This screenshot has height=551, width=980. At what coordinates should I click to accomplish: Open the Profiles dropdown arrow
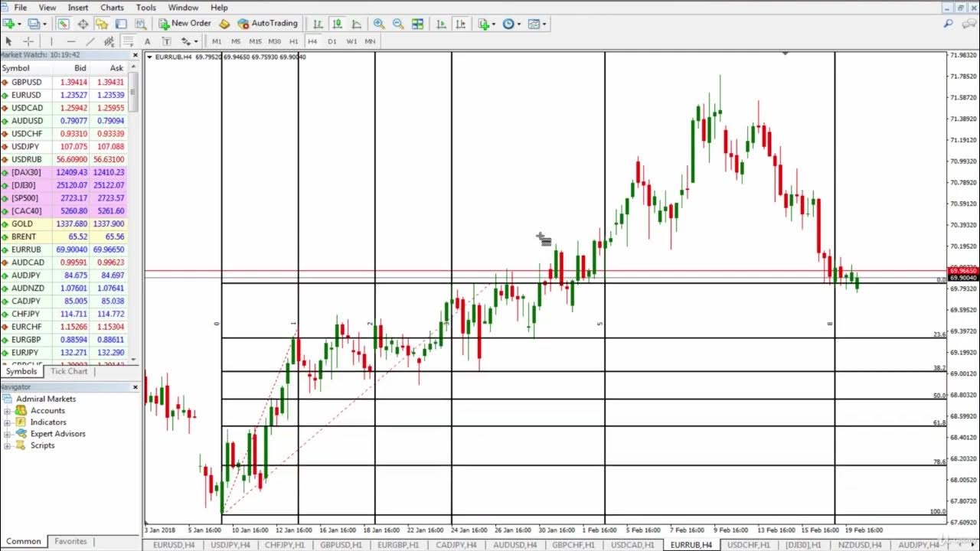(x=44, y=24)
